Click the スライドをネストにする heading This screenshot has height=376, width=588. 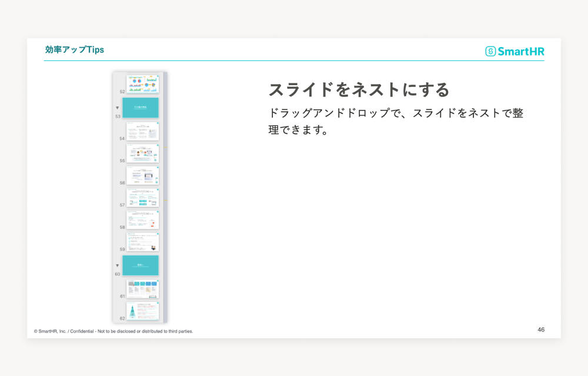359,90
